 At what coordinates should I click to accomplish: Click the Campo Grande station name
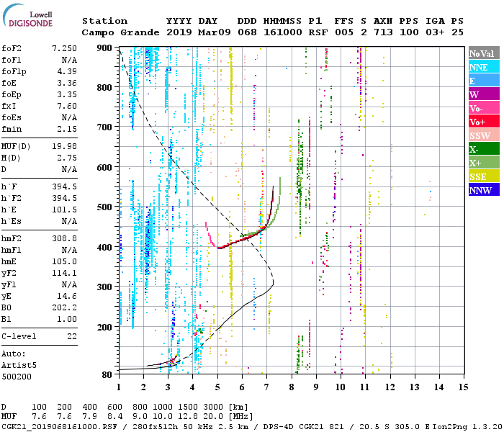pos(120,32)
